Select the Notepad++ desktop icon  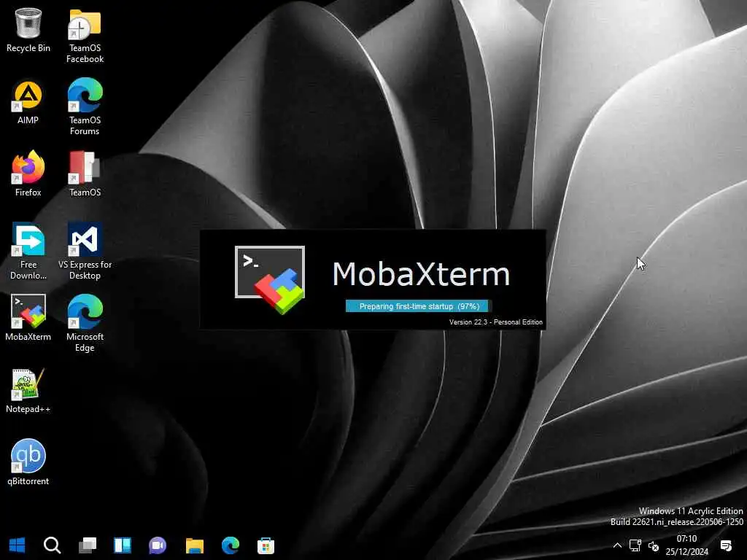click(28, 391)
